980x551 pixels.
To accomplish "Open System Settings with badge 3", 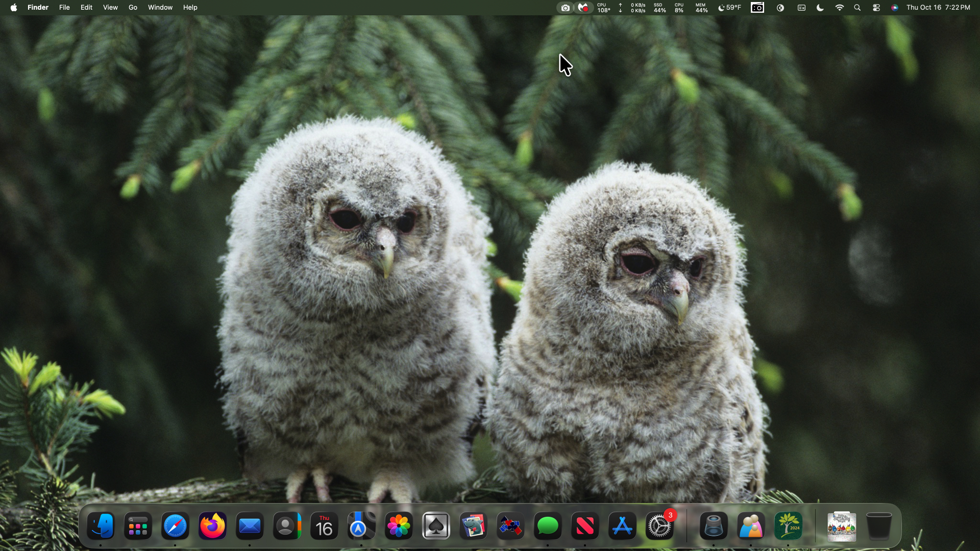I will [659, 526].
